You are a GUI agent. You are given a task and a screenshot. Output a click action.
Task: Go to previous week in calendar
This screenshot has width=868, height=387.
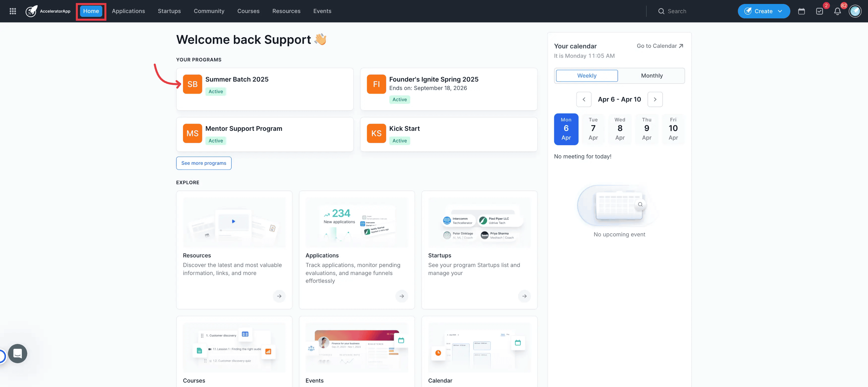(584, 99)
